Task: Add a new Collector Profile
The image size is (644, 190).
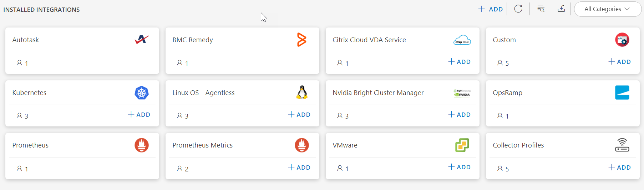Action: click(x=620, y=167)
